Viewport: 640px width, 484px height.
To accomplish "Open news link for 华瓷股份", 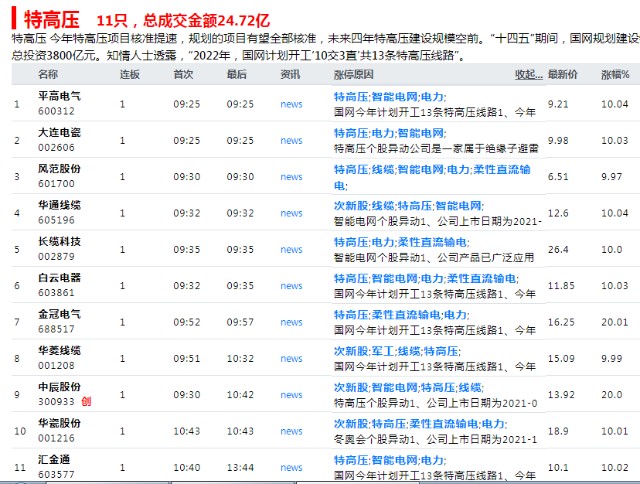I will click(x=291, y=431).
